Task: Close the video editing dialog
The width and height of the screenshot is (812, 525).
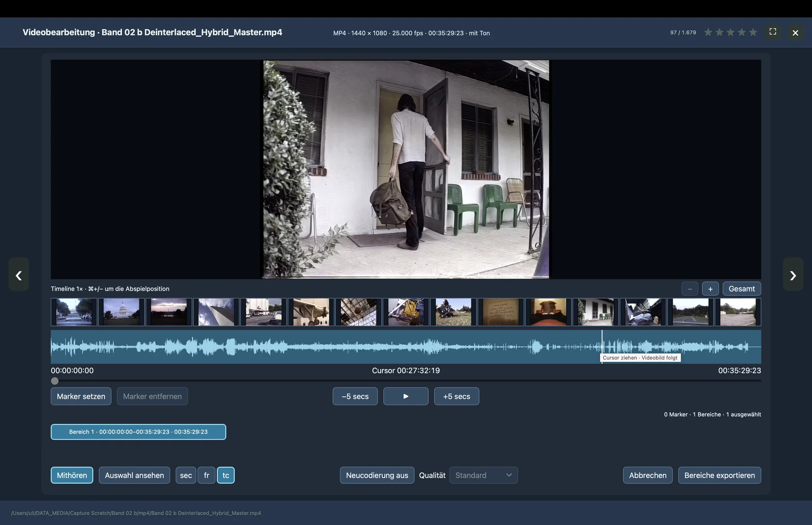Action: click(x=795, y=33)
